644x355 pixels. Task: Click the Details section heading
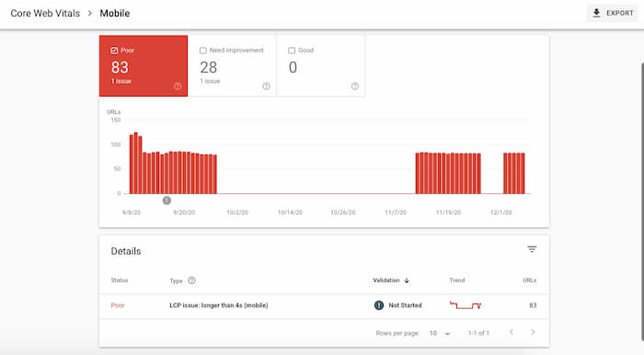126,251
